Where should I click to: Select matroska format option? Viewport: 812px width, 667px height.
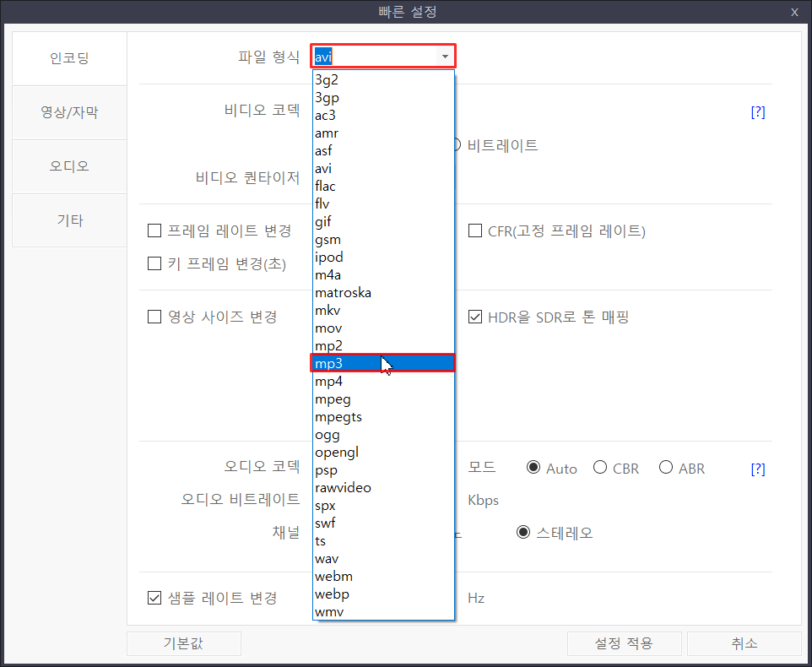pos(383,293)
